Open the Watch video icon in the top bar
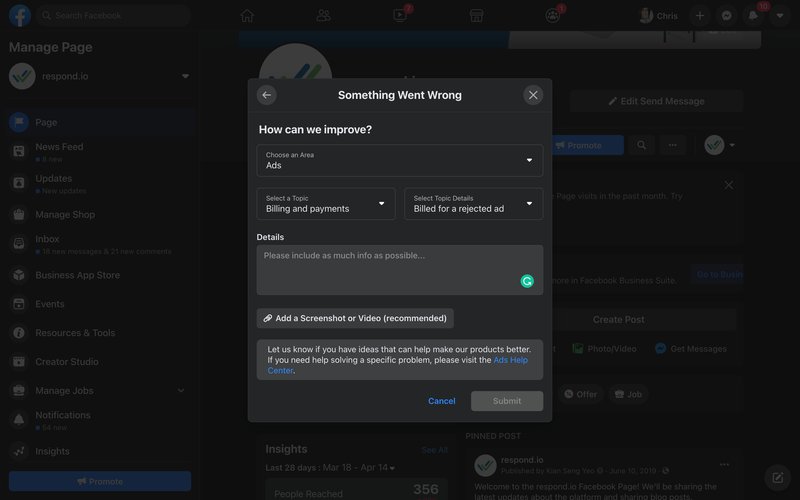 click(400, 15)
